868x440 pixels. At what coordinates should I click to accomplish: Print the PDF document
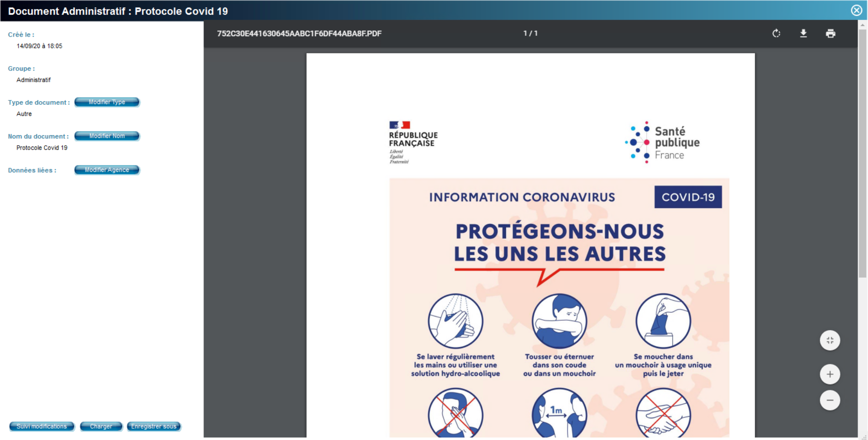pos(830,33)
